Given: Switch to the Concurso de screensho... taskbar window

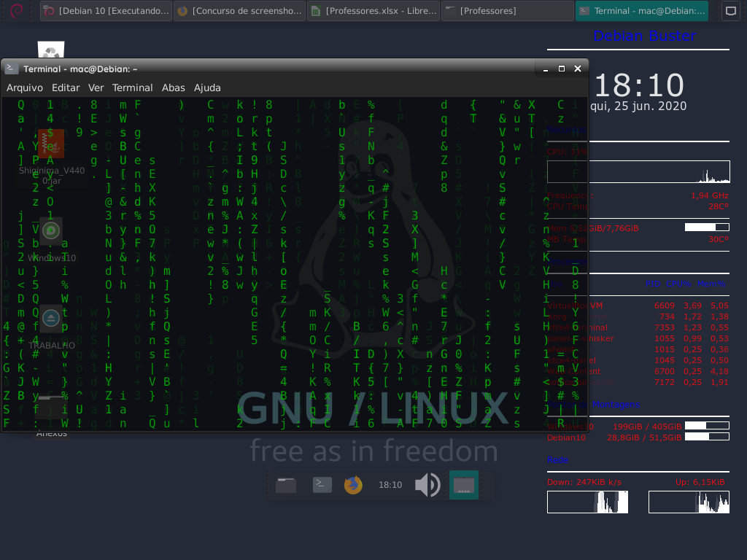Looking at the screenshot, I should 239,11.
